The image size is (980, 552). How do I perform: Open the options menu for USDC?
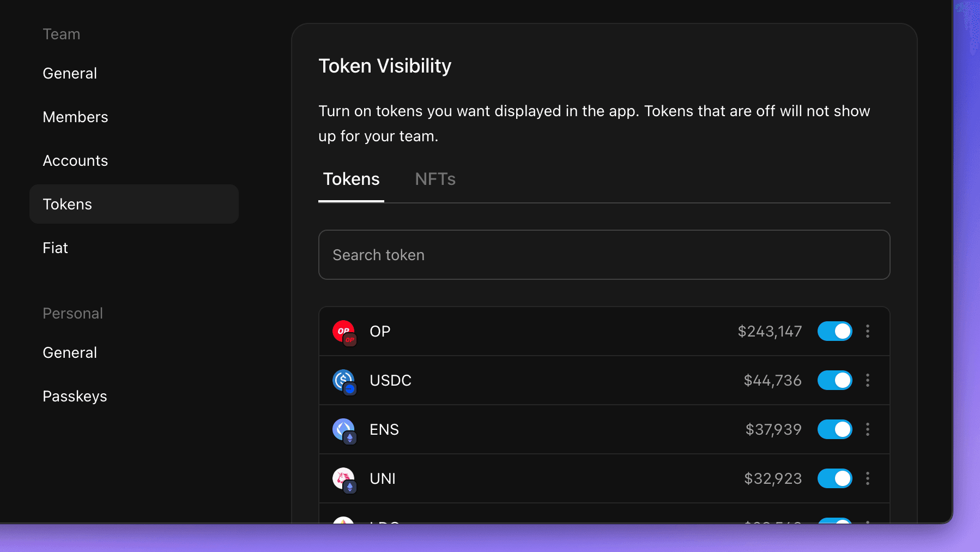[x=868, y=380]
